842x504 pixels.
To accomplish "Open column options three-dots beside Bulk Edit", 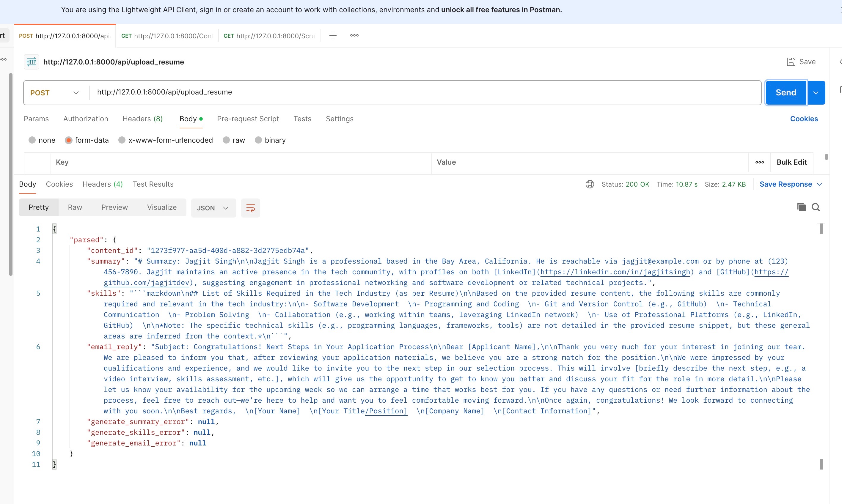I will [759, 162].
